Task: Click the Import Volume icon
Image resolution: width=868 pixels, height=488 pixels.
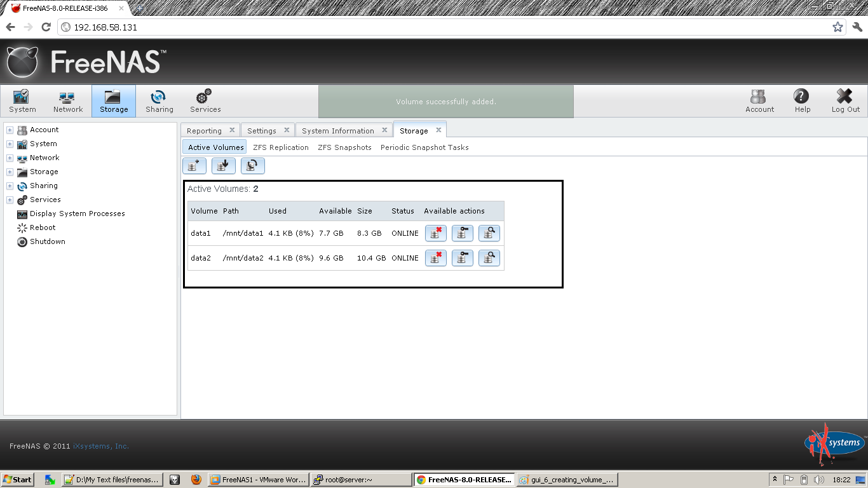Action: [x=223, y=165]
